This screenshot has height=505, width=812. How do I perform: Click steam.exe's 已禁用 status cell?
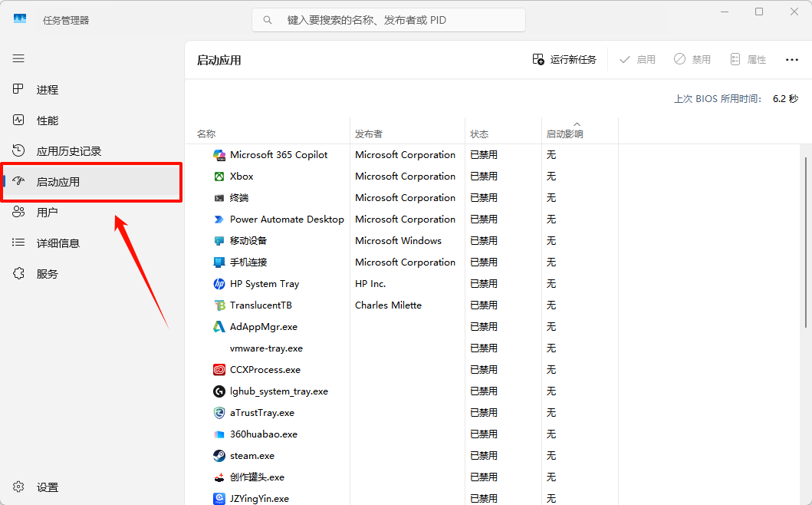click(x=484, y=456)
